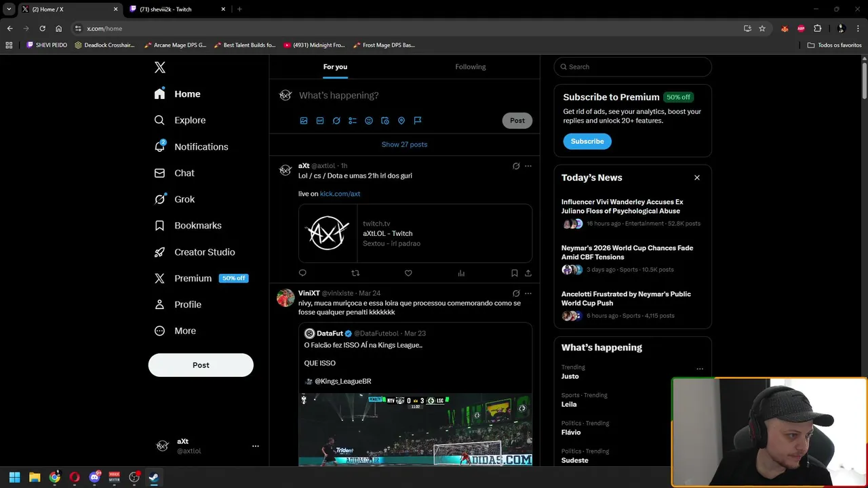Screen dimensions: 868x488
Task: Open more options on aXt's post
Action: [x=528, y=166]
